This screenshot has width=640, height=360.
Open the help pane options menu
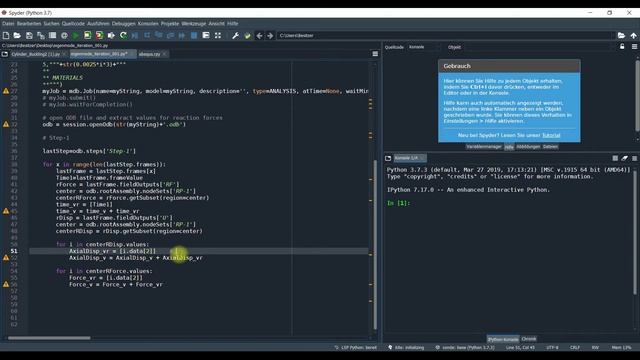pos(634,47)
